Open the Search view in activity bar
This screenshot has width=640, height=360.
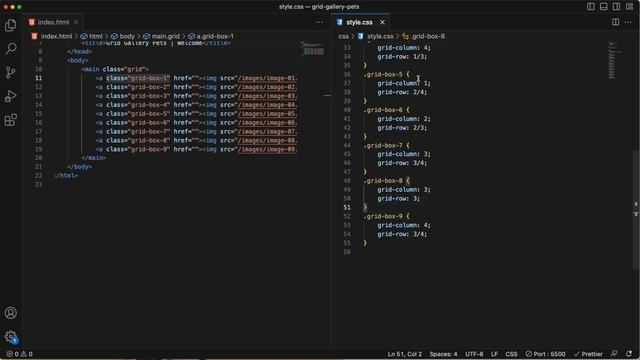[x=11, y=49]
